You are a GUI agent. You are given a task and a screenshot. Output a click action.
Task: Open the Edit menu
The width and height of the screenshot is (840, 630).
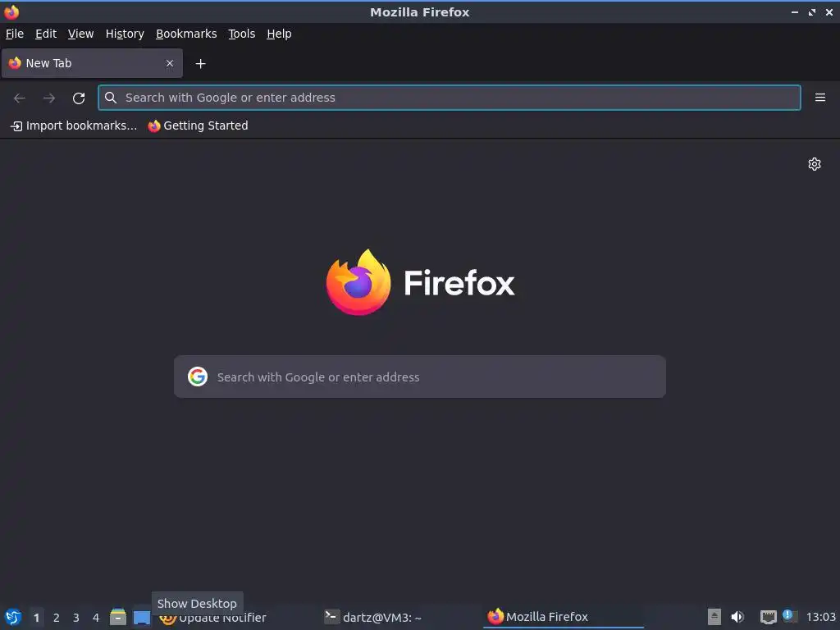click(46, 34)
